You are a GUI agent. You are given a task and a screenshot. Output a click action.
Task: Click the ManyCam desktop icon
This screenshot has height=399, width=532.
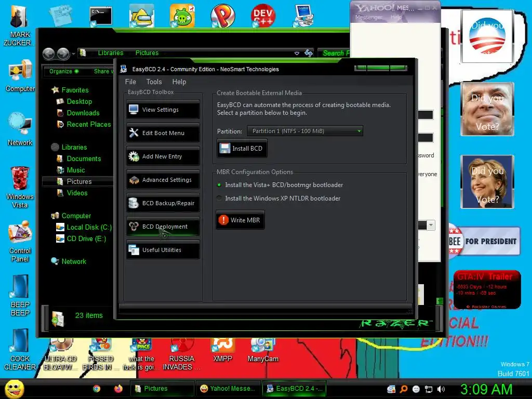point(263,350)
